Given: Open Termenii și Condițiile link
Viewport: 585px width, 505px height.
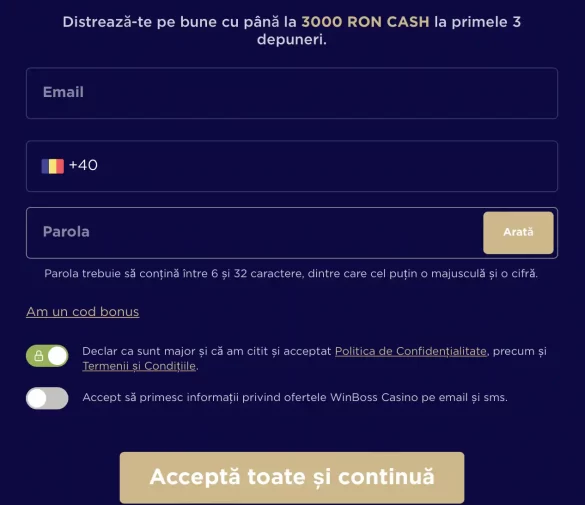Looking at the screenshot, I should click(x=139, y=366).
